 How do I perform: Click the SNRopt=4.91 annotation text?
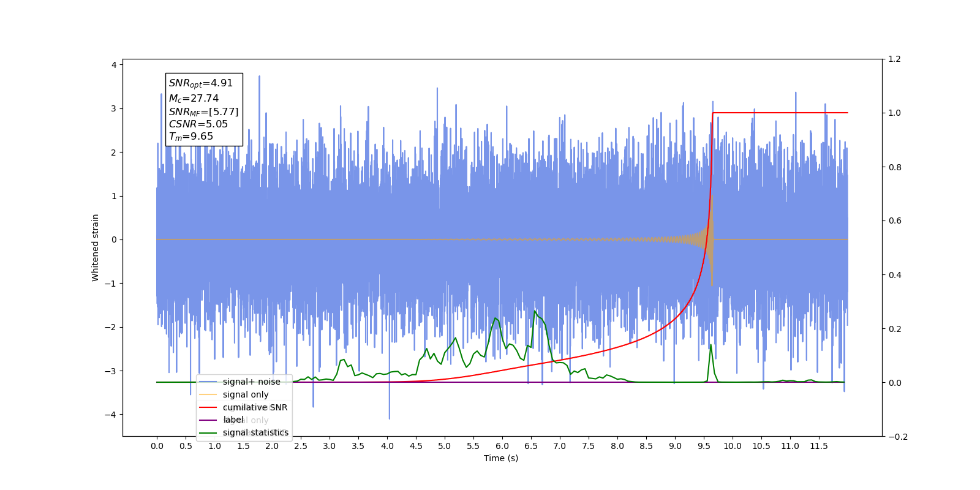coord(201,84)
